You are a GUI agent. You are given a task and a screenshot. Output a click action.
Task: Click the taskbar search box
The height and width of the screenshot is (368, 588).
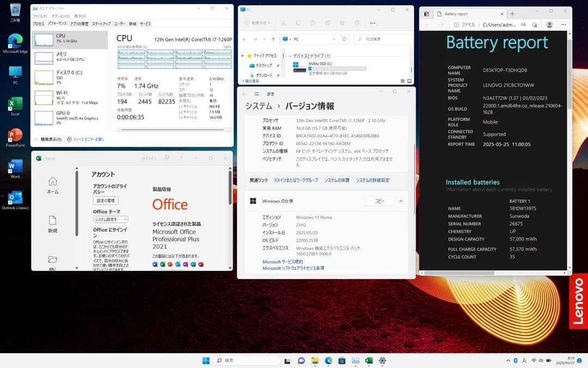248,360
